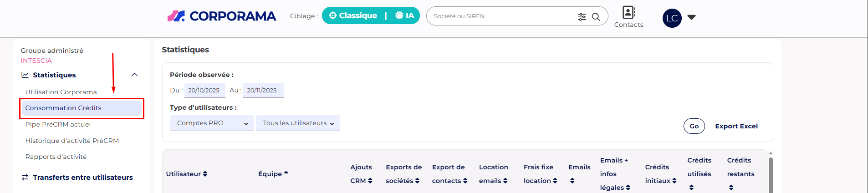The image size is (868, 193).
Task: Click the Société ou SIREN search field
Action: click(501, 16)
